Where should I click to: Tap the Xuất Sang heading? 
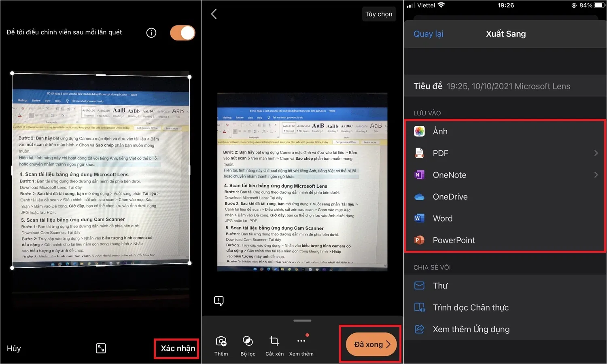(x=506, y=34)
